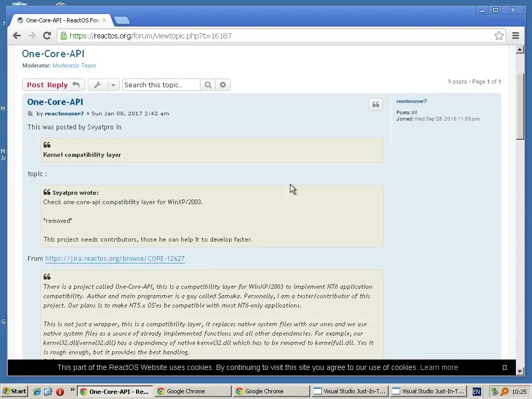Click the magnifier search button for the topic
Image resolution: width=532 pixels, height=399 pixels.
pyautogui.click(x=208, y=85)
